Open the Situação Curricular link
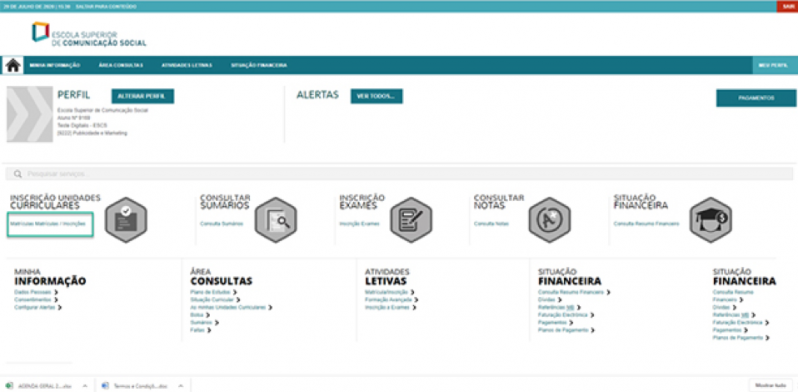The width and height of the screenshot is (798, 392). pyautogui.click(x=212, y=300)
